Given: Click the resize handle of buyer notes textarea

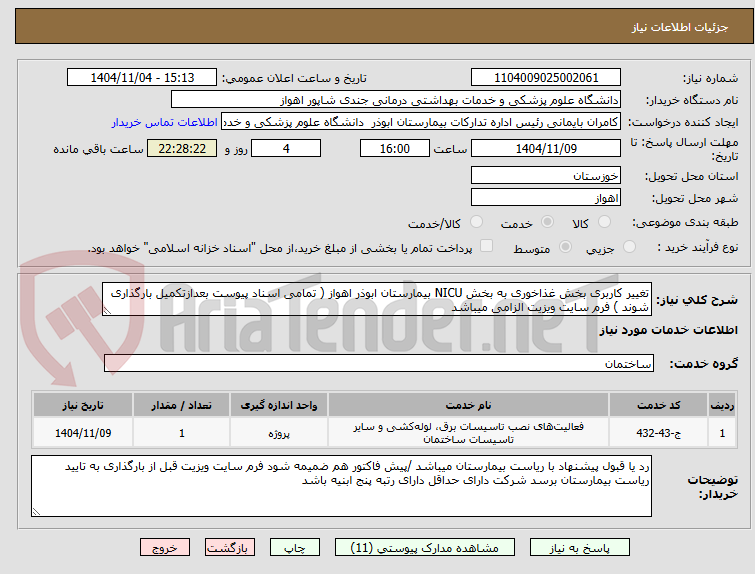Looking at the screenshot, I should pos(36,512).
